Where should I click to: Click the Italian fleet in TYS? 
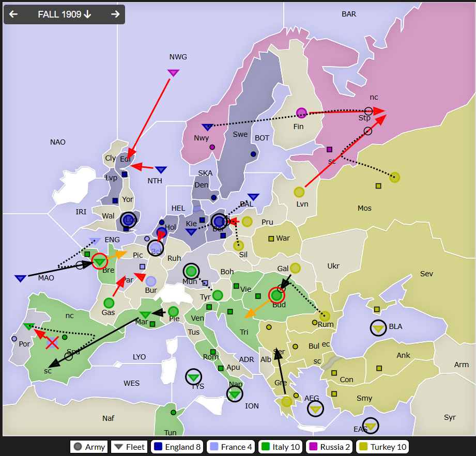pos(193,377)
